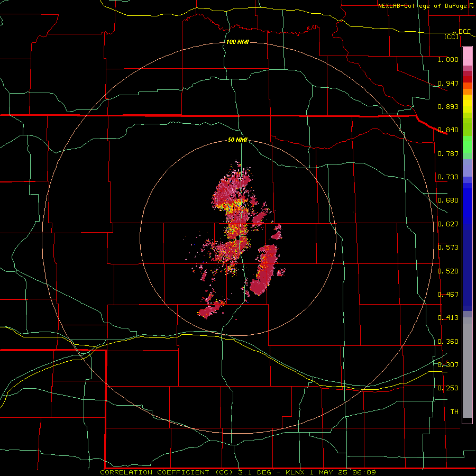Click the 0.733 scale value
This screenshot has width=476, height=476.
(x=448, y=177)
